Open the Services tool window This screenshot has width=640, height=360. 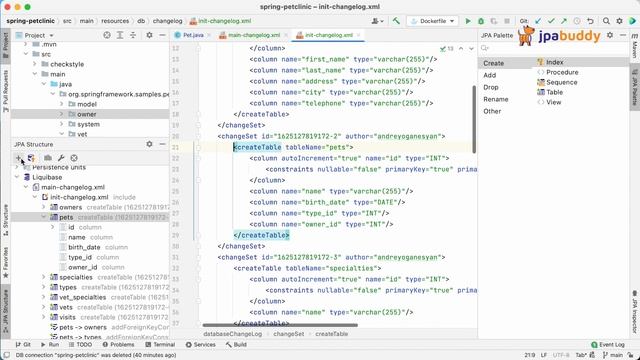(x=200, y=344)
